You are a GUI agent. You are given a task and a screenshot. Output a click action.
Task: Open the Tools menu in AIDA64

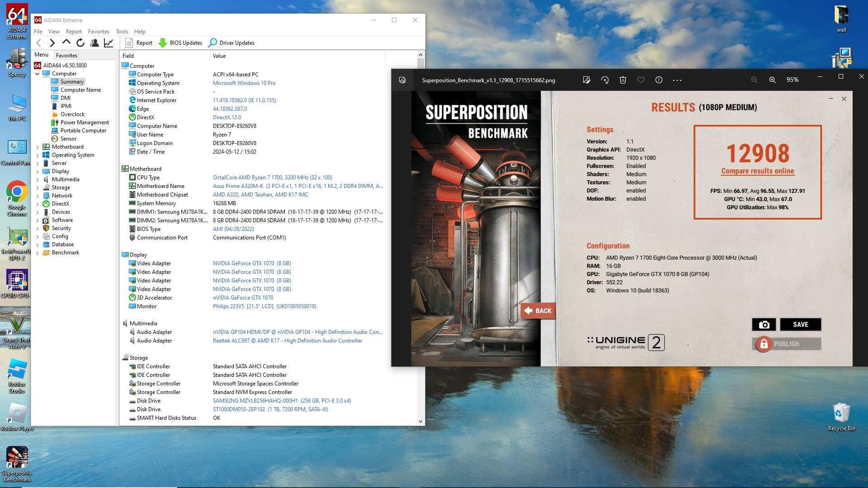[x=122, y=32]
